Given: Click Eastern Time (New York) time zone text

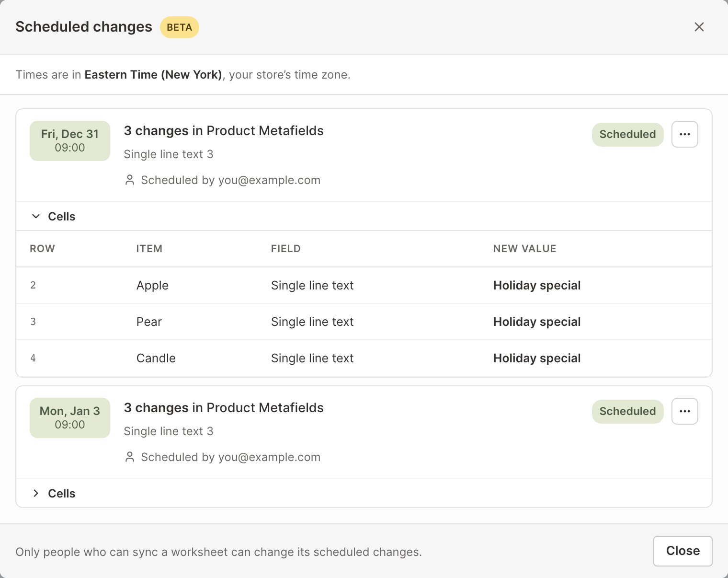Looking at the screenshot, I should coord(153,75).
